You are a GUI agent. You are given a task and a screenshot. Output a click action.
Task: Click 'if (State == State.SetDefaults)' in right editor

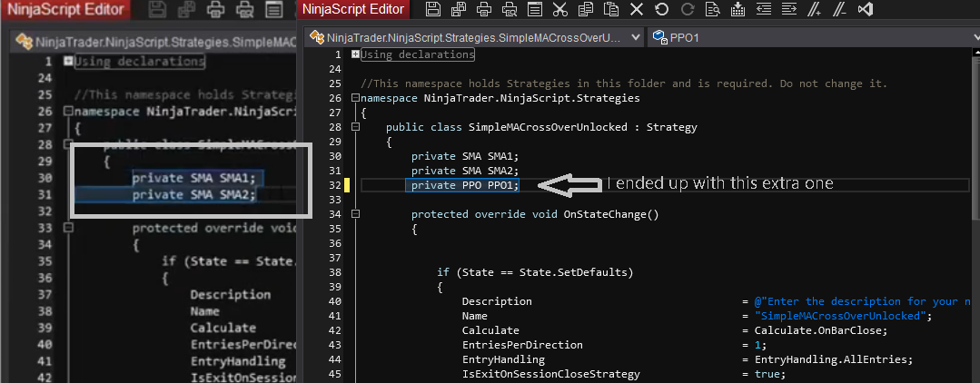click(535, 272)
